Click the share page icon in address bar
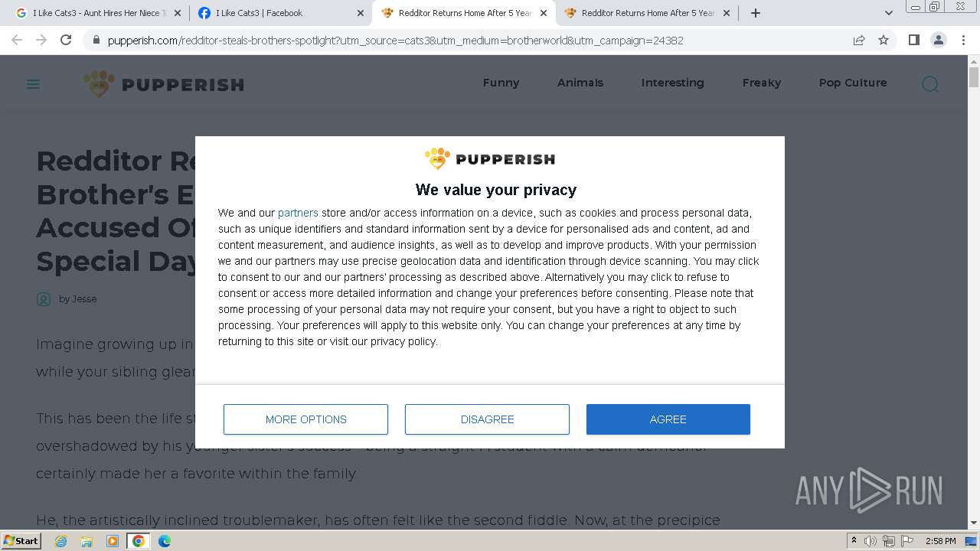The height and width of the screenshot is (551, 980). pos(859,40)
